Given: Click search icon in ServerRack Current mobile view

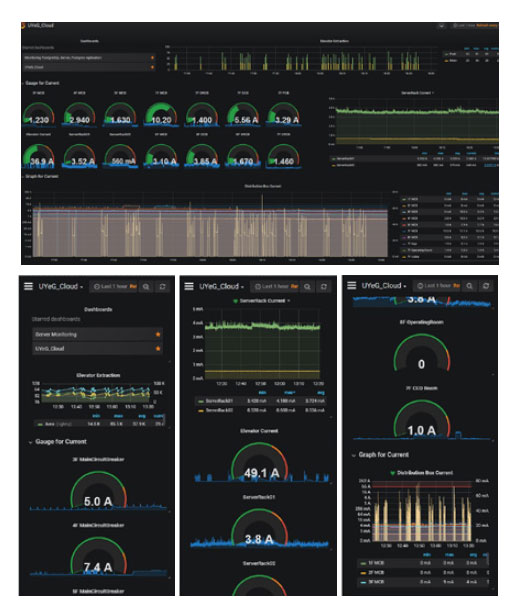Looking at the screenshot, I should (x=307, y=287).
